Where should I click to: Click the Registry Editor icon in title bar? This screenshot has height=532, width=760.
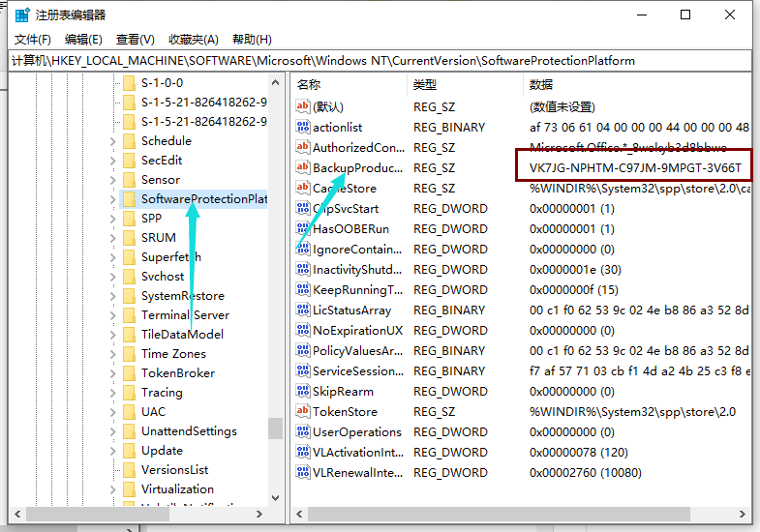coord(21,15)
